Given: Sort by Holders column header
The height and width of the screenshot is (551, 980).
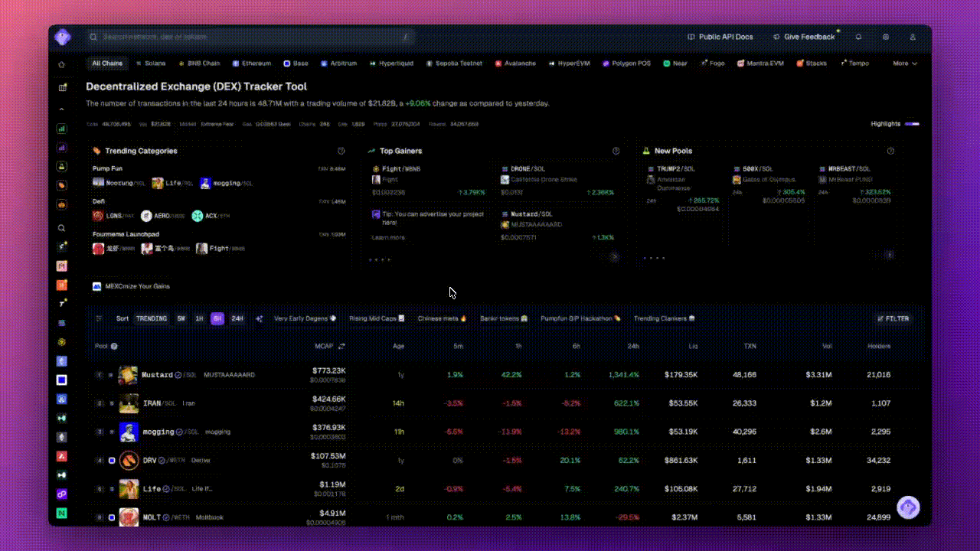Looking at the screenshot, I should coord(879,346).
